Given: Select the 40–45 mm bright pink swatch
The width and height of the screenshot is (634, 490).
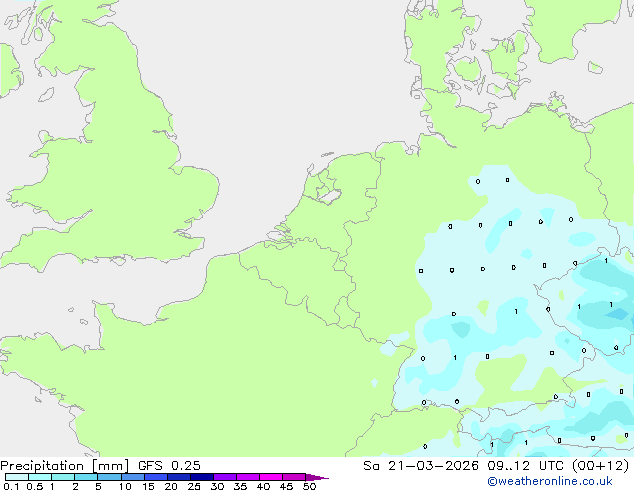Looking at the screenshot, I should 271,477.
